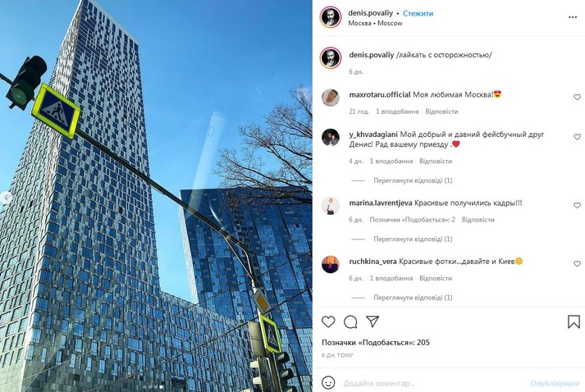Save post with bookmark icon
This screenshot has width=585, height=392.
coord(574,321)
